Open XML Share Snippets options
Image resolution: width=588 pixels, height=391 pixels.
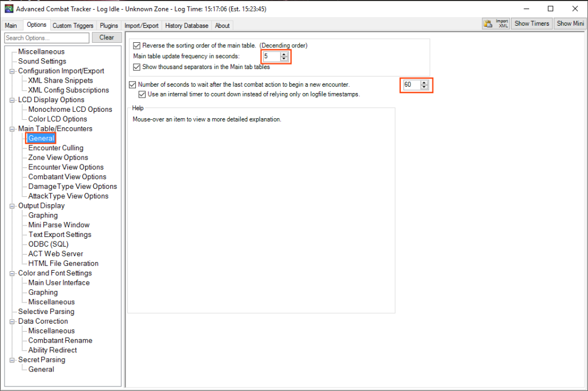(61, 80)
